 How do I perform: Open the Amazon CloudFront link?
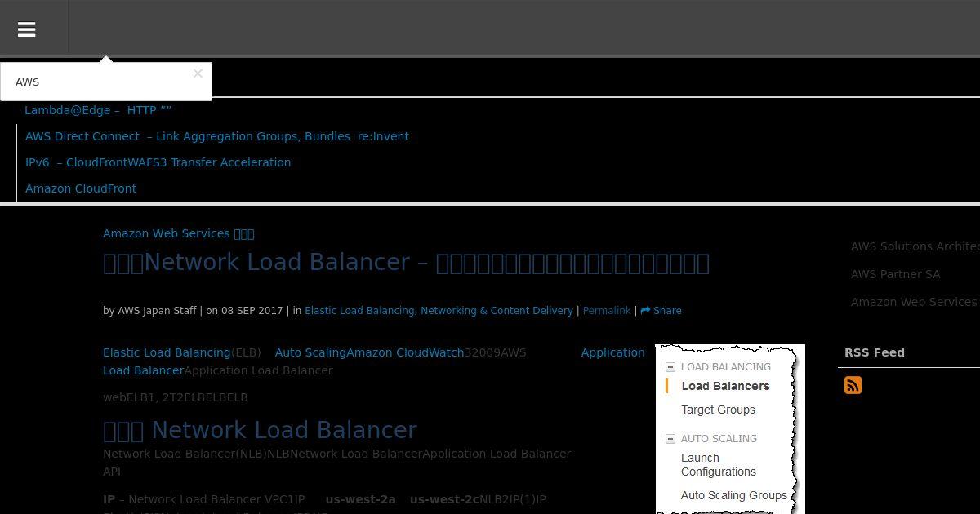pyautogui.click(x=81, y=188)
